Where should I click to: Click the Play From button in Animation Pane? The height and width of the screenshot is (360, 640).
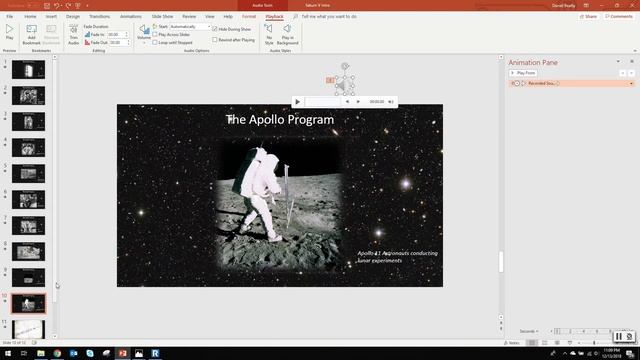[523, 73]
